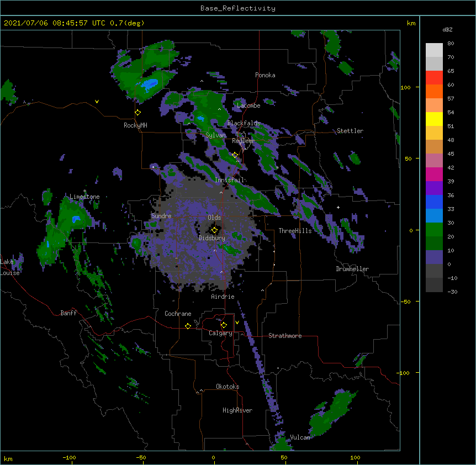The height and width of the screenshot is (465, 476).
Task: Click the -50 tick on the vertical axis
Action: coord(405,302)
